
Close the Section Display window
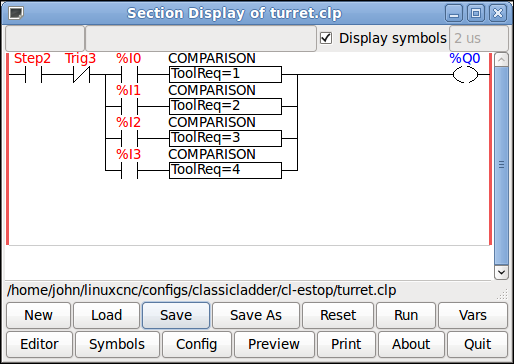pos(498,14)
